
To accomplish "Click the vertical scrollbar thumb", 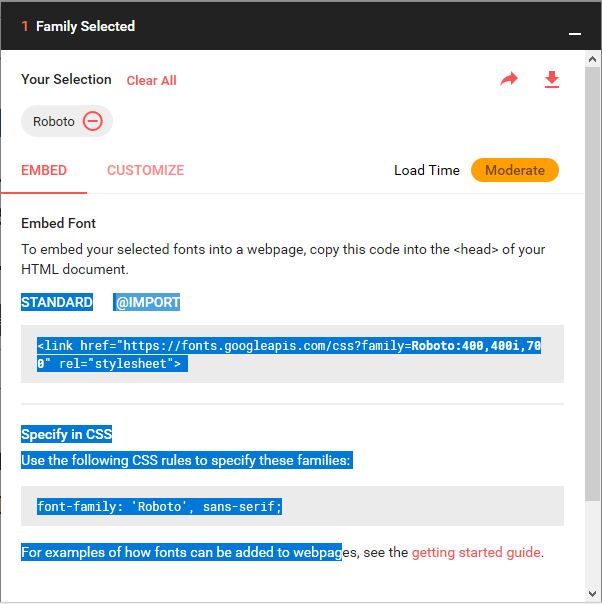I will tap(592, 284).
